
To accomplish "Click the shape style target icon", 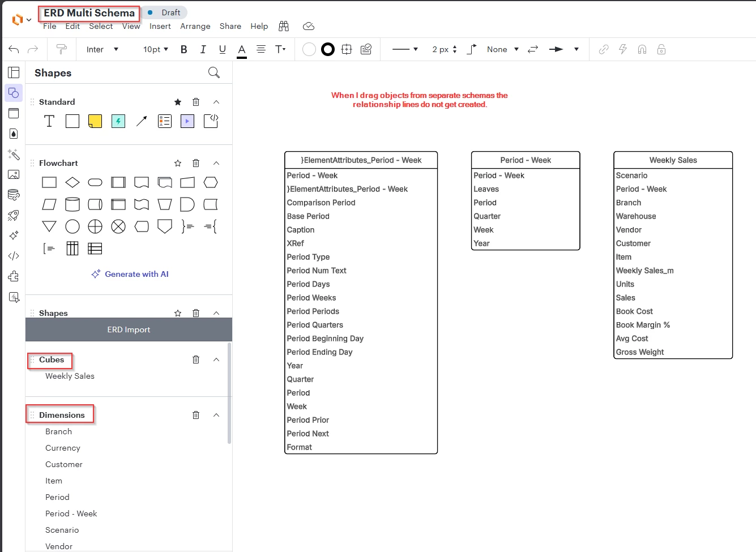I will click(x=347, y=49).
